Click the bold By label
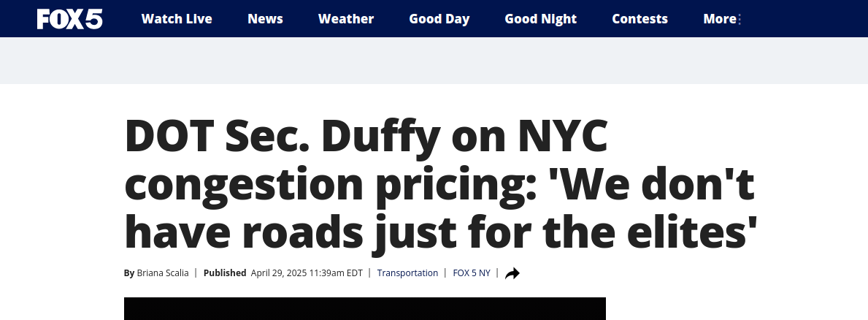The image size is (868, 320). tap(129, 273)
